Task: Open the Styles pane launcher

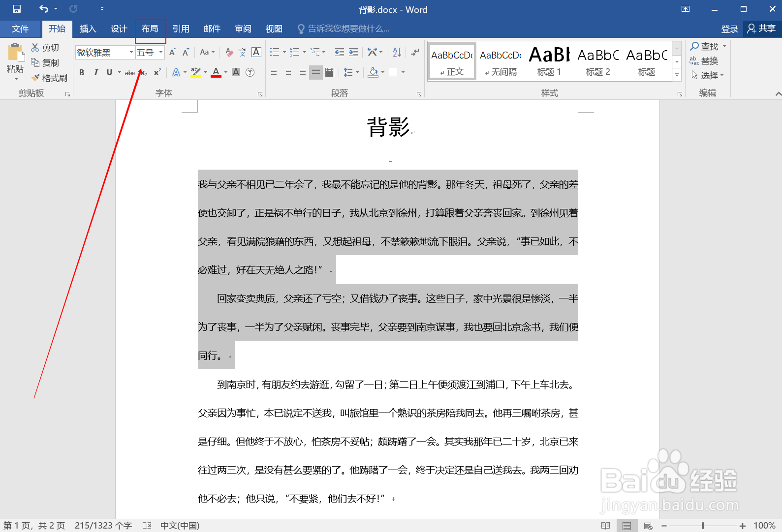Action: pyautogui.click(x=680, y=94)
